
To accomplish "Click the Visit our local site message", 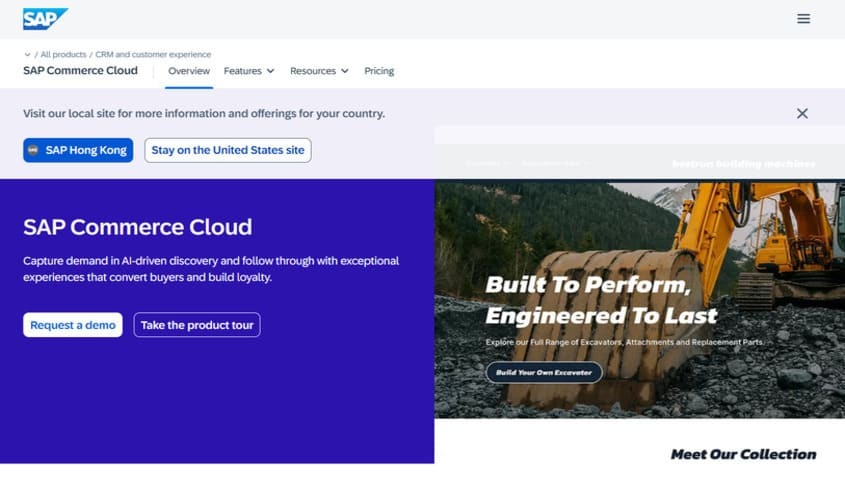I will point(204,114).
